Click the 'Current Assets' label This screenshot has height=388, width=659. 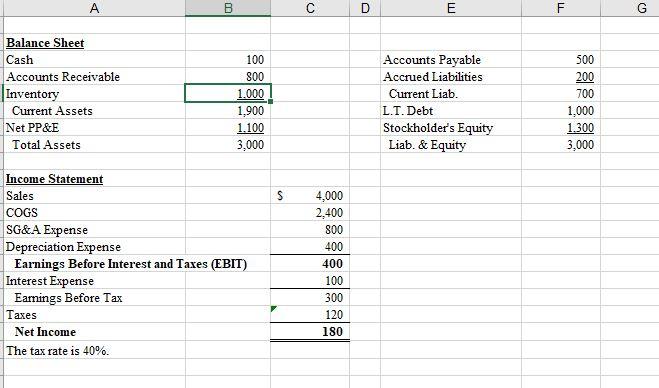click(x=52, y=111)
